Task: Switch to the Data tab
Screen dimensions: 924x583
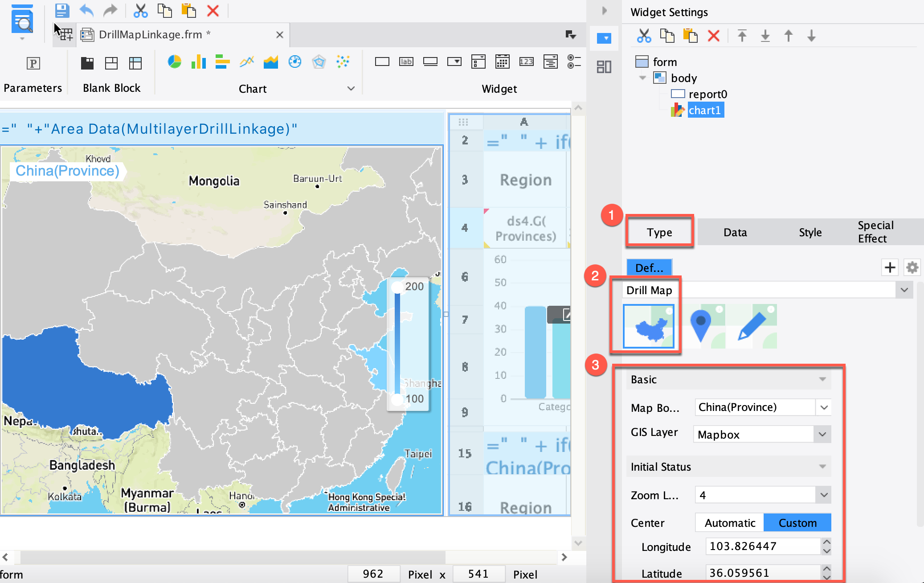Action: coord(735,232)
